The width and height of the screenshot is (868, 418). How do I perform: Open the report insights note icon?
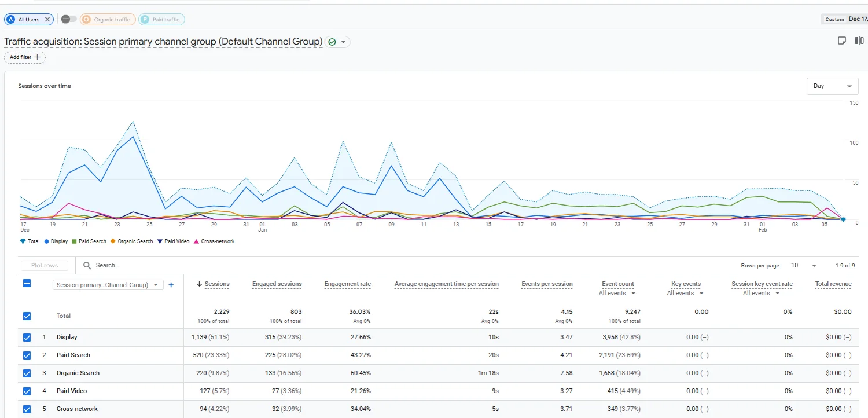click(842, 41)
